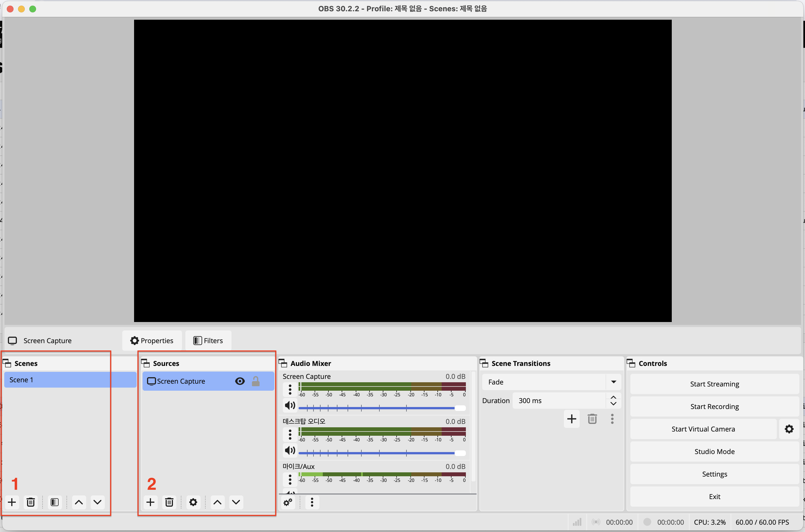Image resolution: width=805 pixels, height=532 pixels.
Task: Hide Screen Capture source using eye icon
Action: pos(240,381)
